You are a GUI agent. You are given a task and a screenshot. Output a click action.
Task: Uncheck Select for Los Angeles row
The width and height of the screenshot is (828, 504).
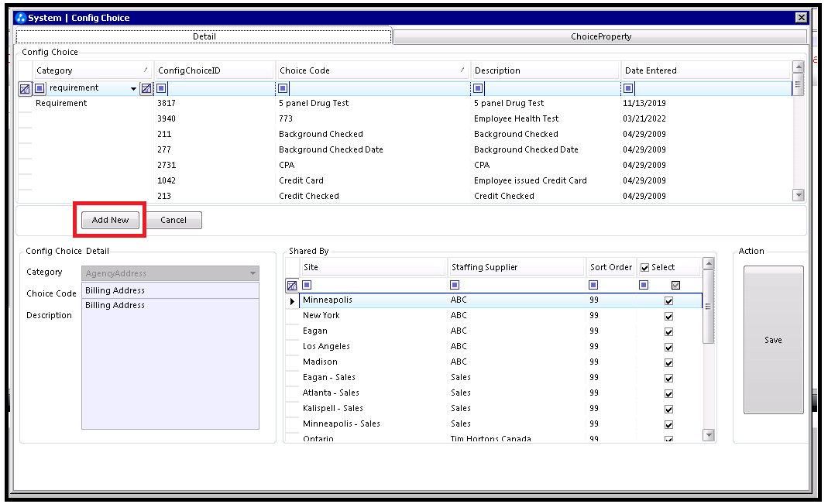point(668,348)
